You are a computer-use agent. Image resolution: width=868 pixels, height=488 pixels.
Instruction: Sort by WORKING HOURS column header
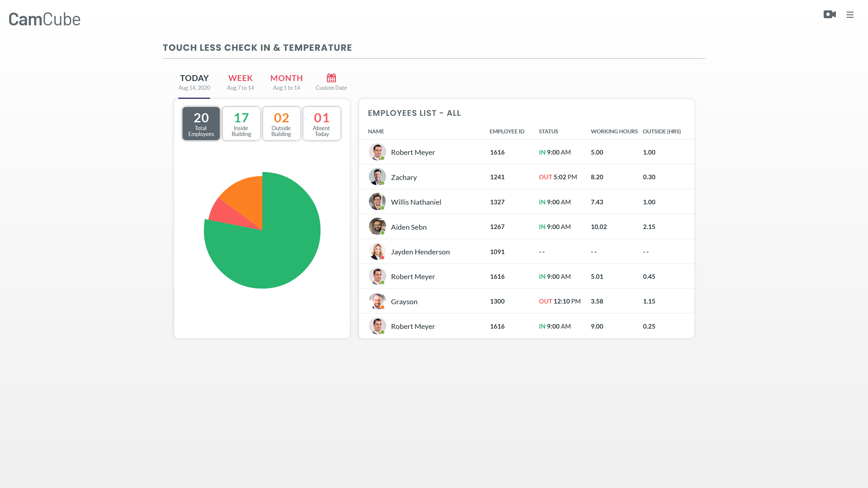pyautogui.click(x=614, y=131)
